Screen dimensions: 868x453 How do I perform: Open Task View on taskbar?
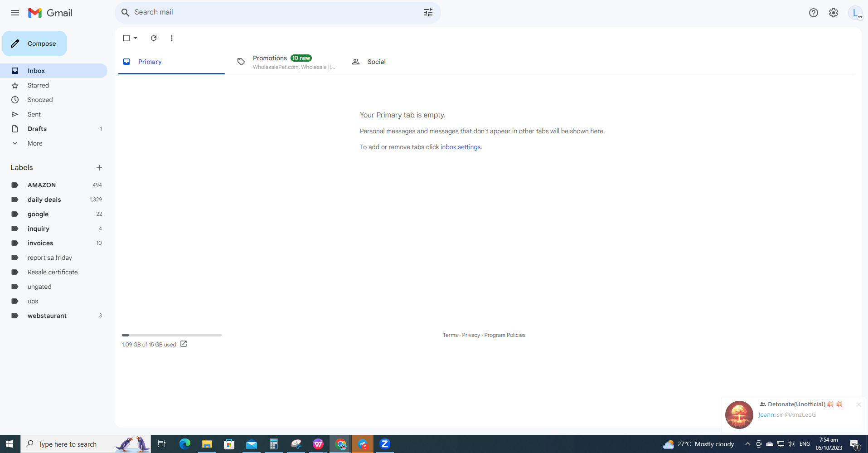[162, 444]
